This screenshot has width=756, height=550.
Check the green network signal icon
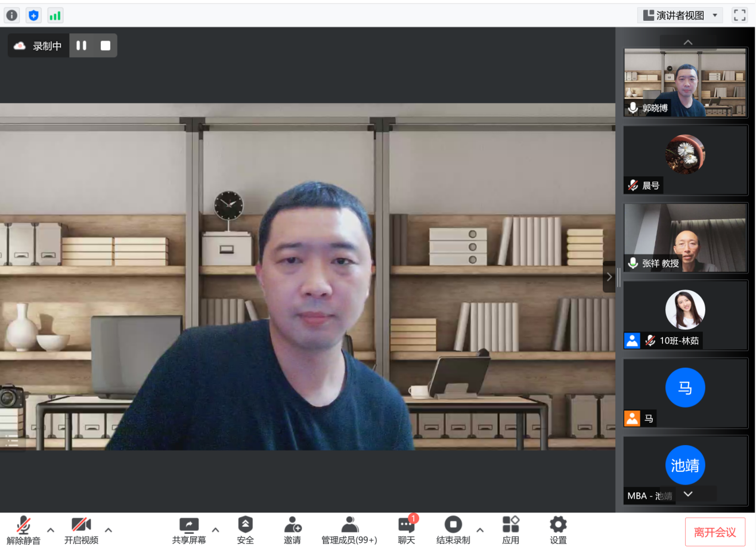pyautogui.click(x=55, y=15)
